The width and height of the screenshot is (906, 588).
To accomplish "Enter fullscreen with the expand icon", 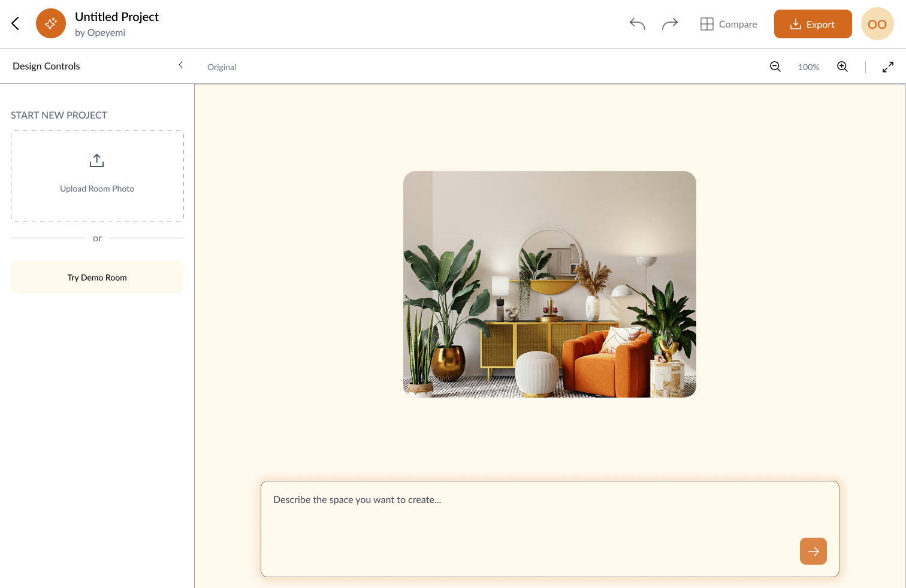I will click(888, 67).
